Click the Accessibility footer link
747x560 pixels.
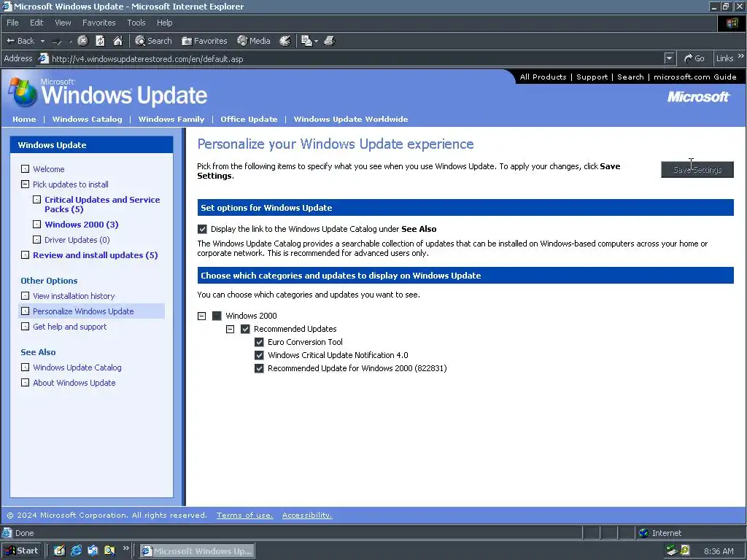307,515
